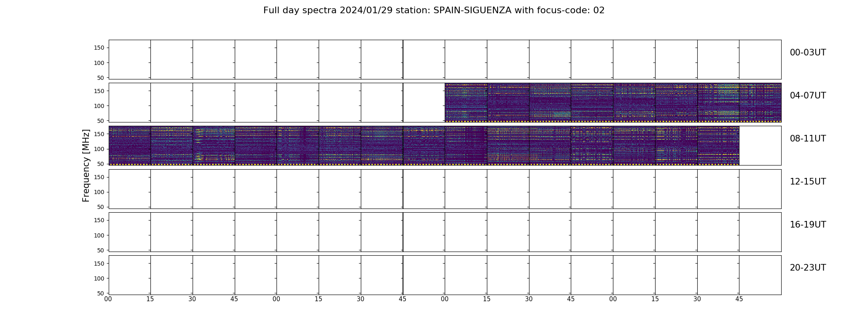
Task: Click the 50 tick of the 16-19UT row
Action: point(101,250)
